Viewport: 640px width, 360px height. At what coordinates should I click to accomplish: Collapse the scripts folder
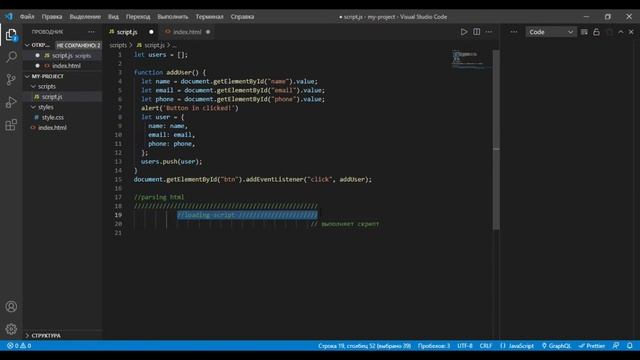click(33, 87)
